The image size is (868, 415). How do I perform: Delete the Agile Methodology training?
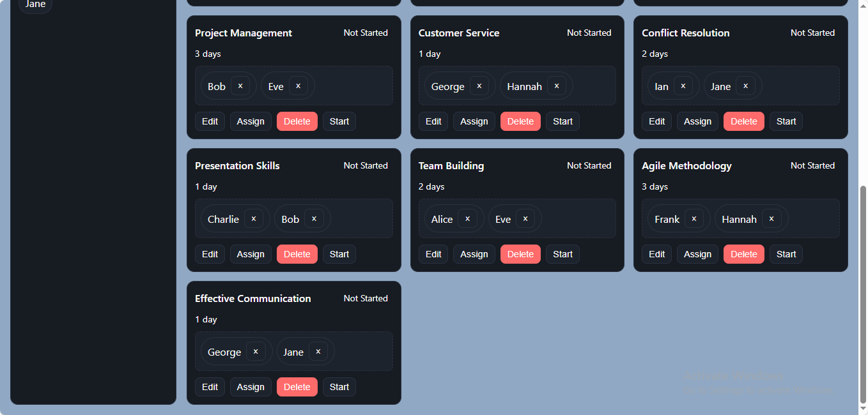744,254
